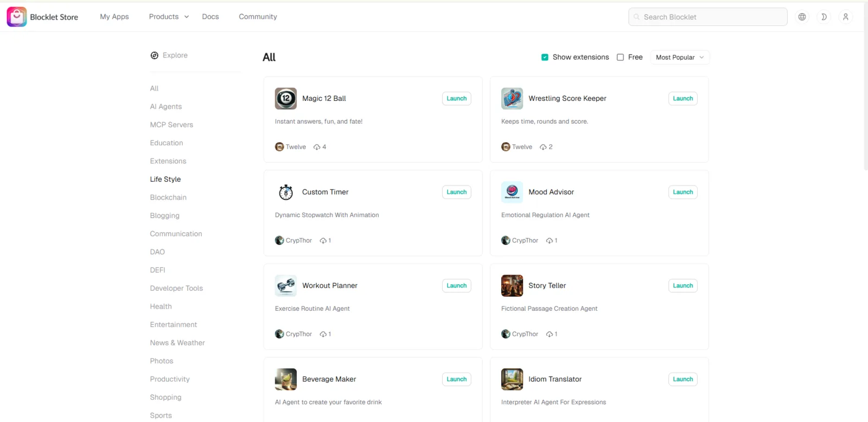Open the language globe icon
Image resolution: width=868 pixels, height=422 pixels.
tap(802, 17)
